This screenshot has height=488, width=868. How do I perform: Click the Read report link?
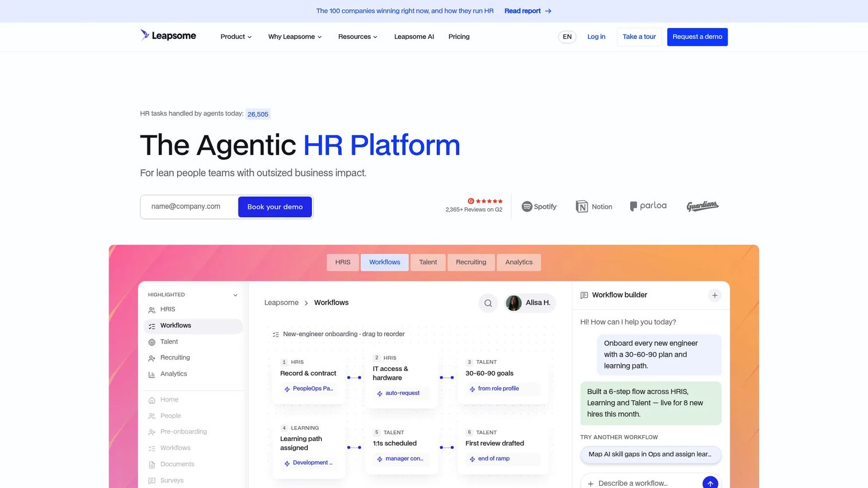point(522,11)
